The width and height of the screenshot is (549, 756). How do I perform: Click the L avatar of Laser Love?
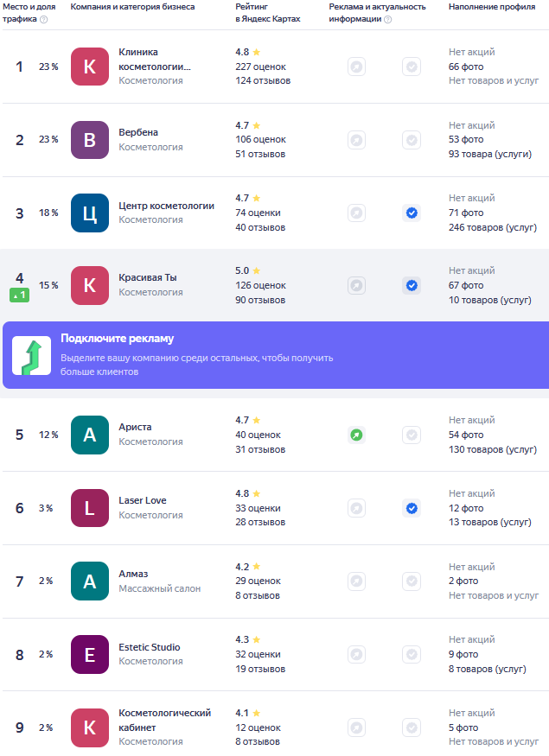pyautogui.click(x=90, y=508)
